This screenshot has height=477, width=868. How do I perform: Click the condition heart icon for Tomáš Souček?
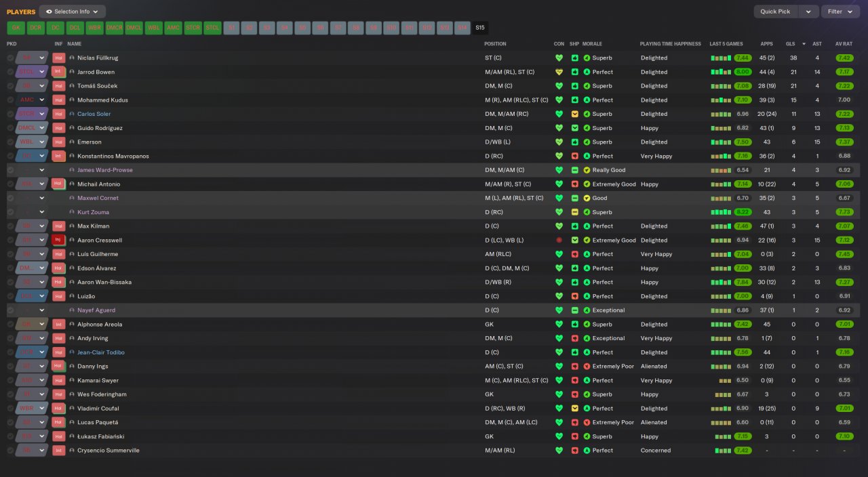click(559, 86)
